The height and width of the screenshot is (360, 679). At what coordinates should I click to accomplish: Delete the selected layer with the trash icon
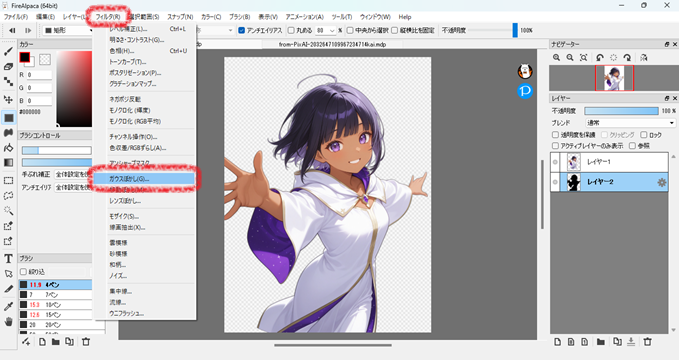tap(647, 342)
